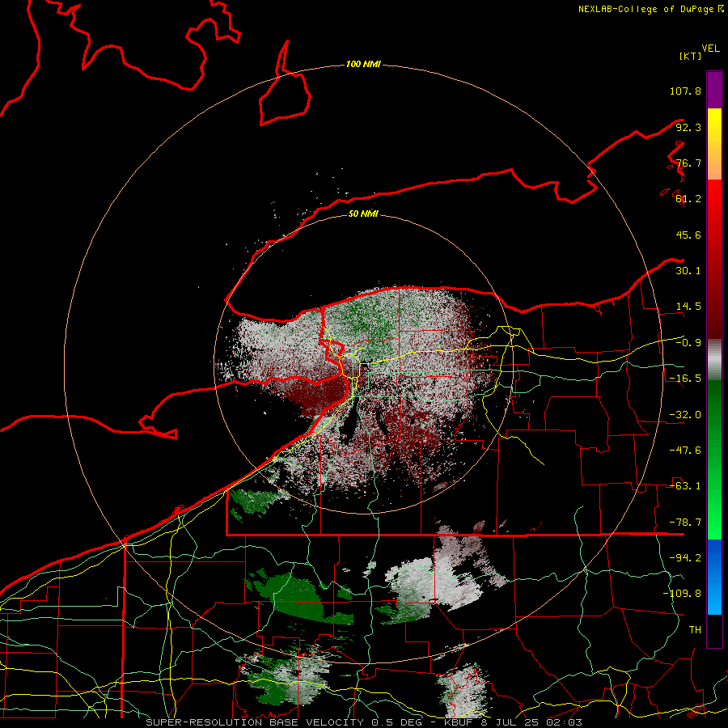Click the 100 NMI range ring label

pos(363,64)
